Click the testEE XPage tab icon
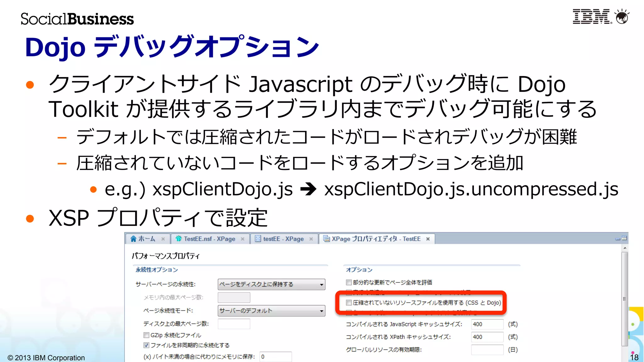The image size is (644, 362). click(x=258, y=239)
